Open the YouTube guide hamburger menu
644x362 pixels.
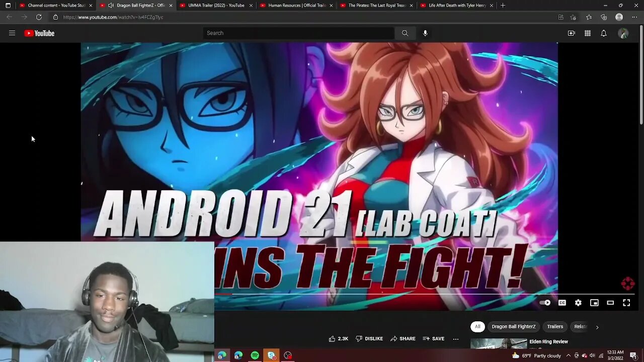coord(12,33)
